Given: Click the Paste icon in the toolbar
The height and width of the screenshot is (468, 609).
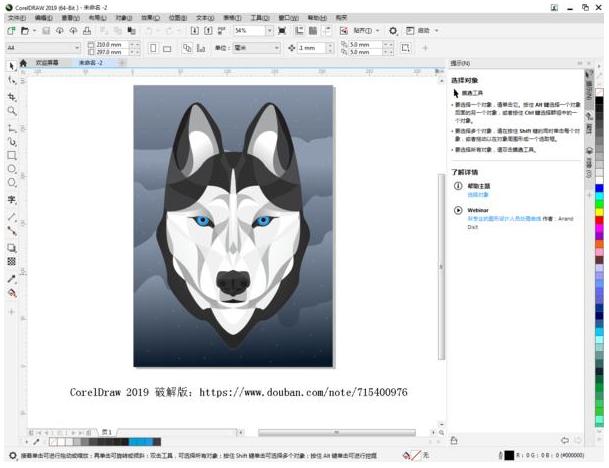Looking at the screenshot, I should pyautogui.click(x=132, y=31).
